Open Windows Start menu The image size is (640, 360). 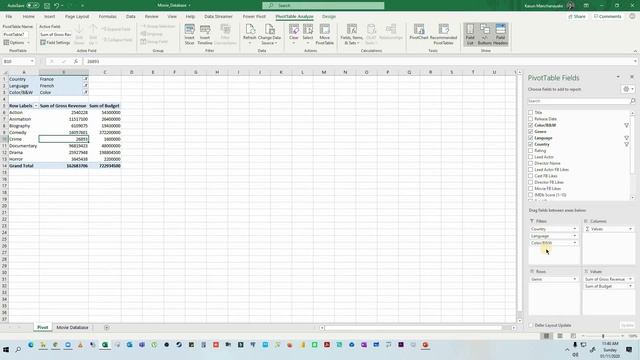pos(6,349)
